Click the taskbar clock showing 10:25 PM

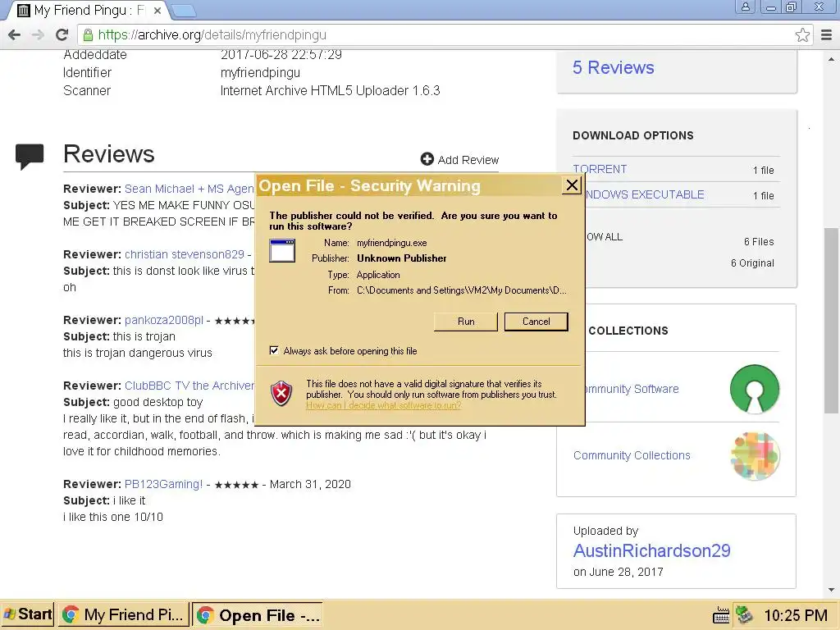coord(796,615)
